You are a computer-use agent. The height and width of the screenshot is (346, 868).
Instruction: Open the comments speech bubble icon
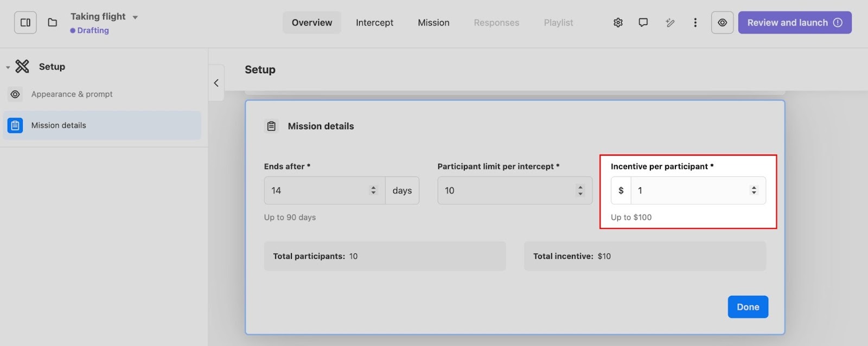coord(643,23)
